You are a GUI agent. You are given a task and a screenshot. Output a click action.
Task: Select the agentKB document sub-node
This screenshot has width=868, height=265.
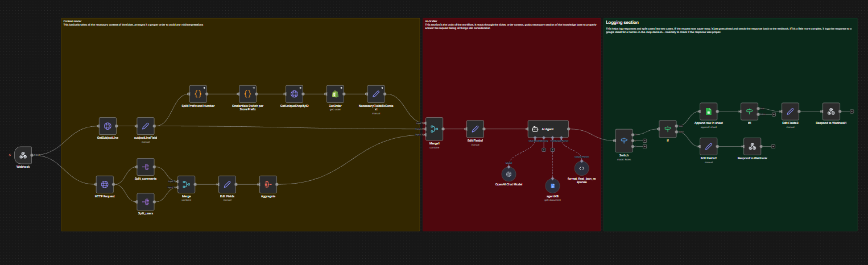(553, 185)
